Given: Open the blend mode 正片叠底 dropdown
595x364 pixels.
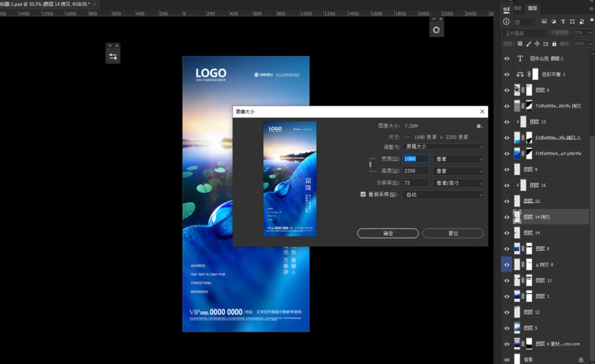Looking at the screenshot, I should (525, 33).
